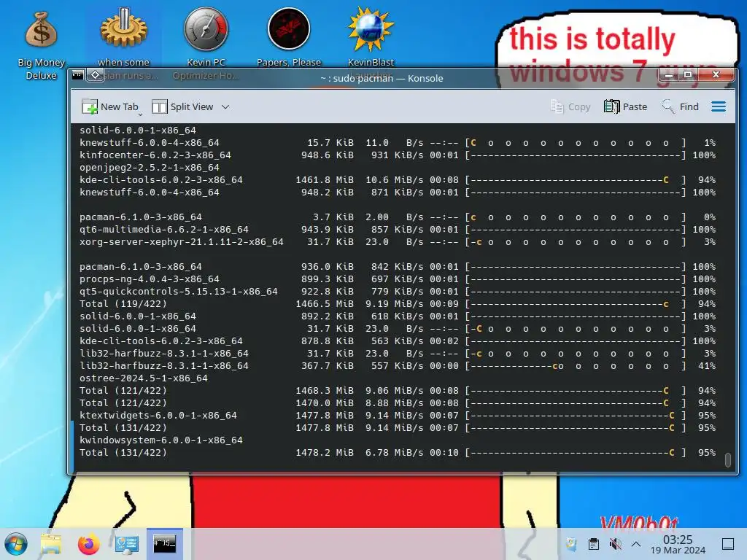Open the system settings taskbar icon
The width and height of the screenshot is (747, 560).
tap(127, 544)
